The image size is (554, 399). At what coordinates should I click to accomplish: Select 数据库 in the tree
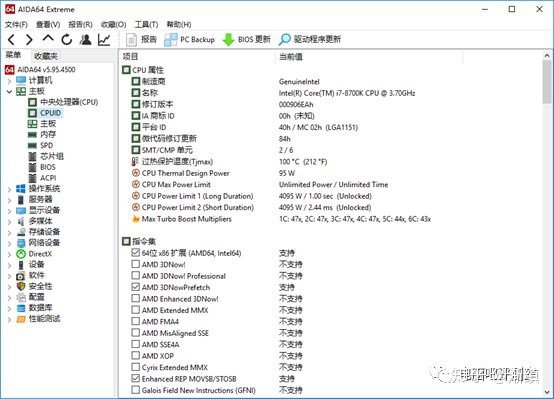35,308
